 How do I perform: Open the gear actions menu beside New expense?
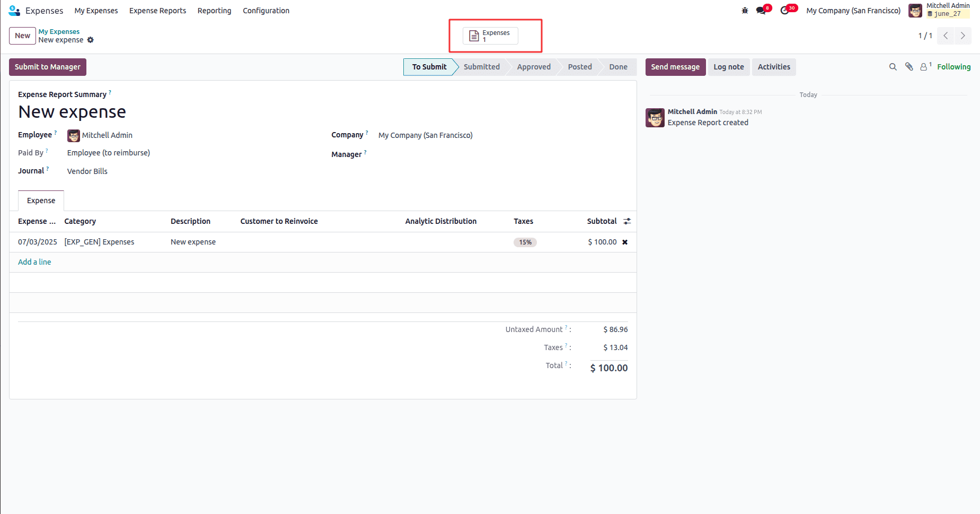pyautogui.click(x=91, y=40)
